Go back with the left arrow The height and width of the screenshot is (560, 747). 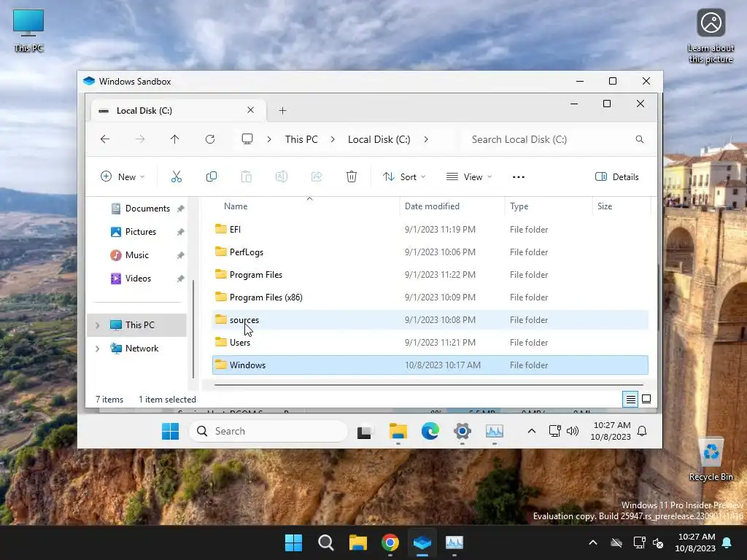(x=105, y=139)
